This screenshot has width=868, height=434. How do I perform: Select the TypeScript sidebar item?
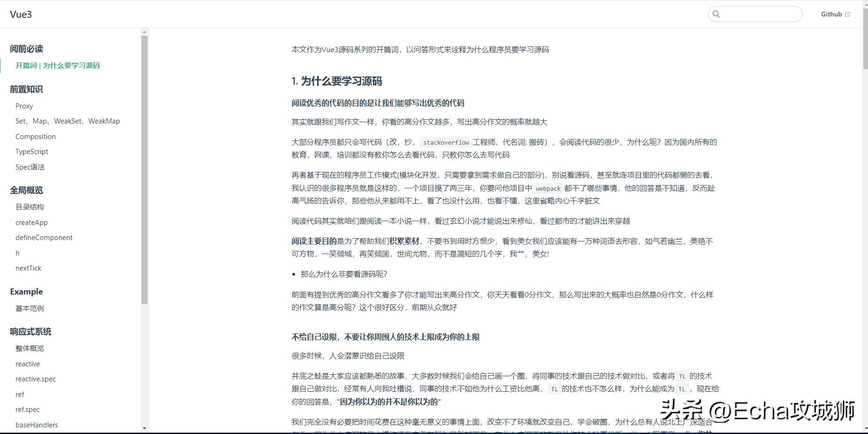coord(31,151)
